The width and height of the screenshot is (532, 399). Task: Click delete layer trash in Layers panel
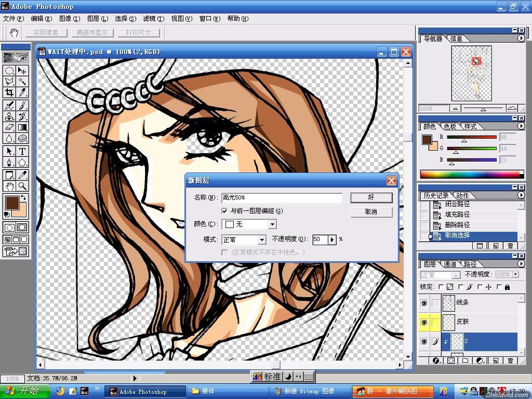point(510,361)
